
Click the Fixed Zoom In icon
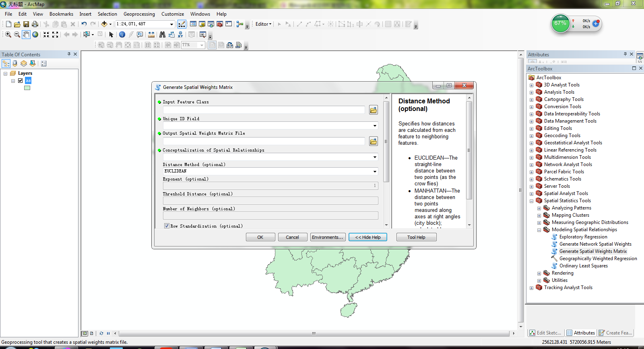46,35
